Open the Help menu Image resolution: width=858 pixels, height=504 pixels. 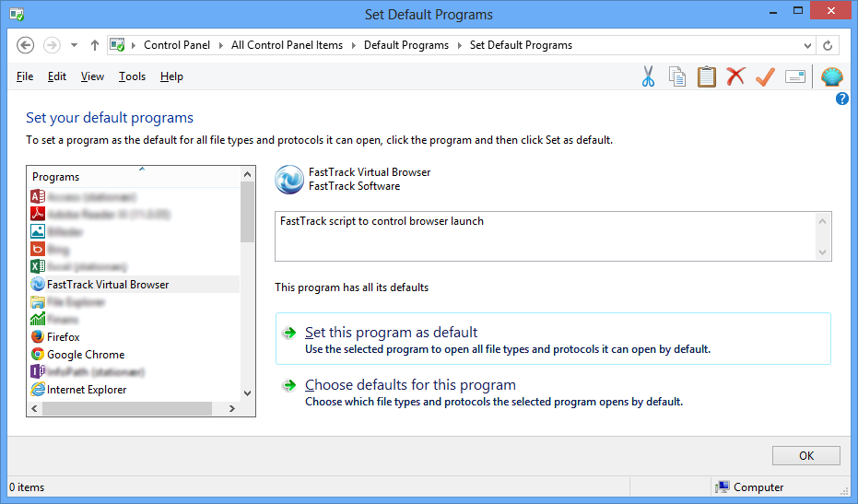click(171, 76)
